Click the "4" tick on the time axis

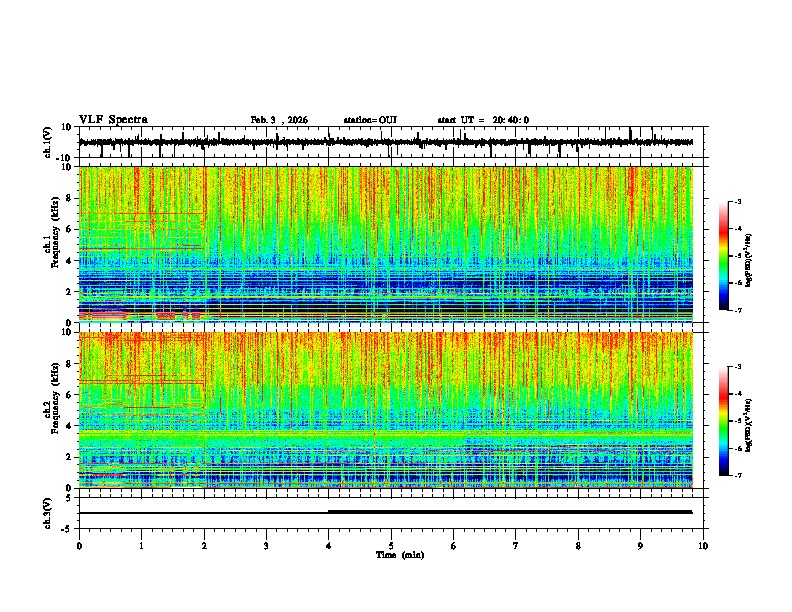pyautogui.click(x=328, y=546)
